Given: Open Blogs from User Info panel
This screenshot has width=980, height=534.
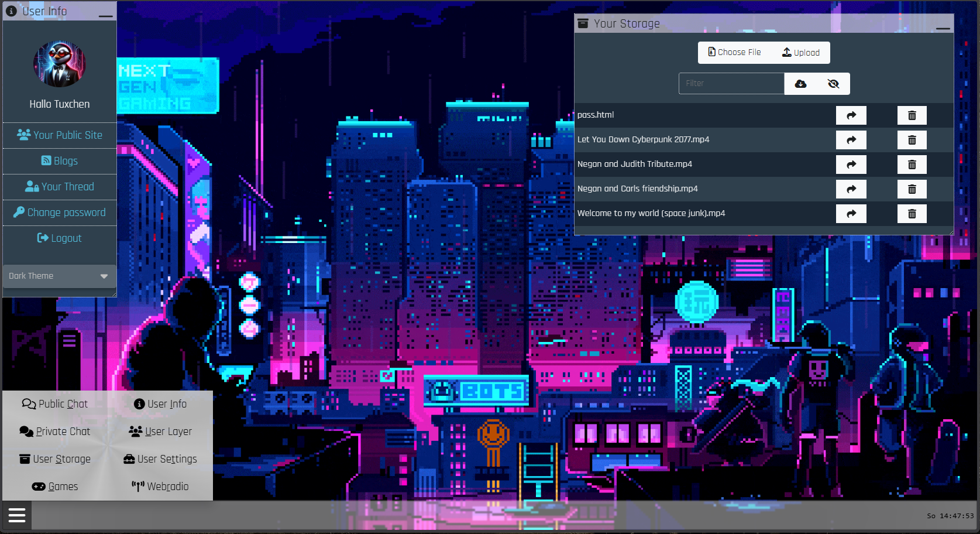Looking at the screenshot, I should point(60,161).
